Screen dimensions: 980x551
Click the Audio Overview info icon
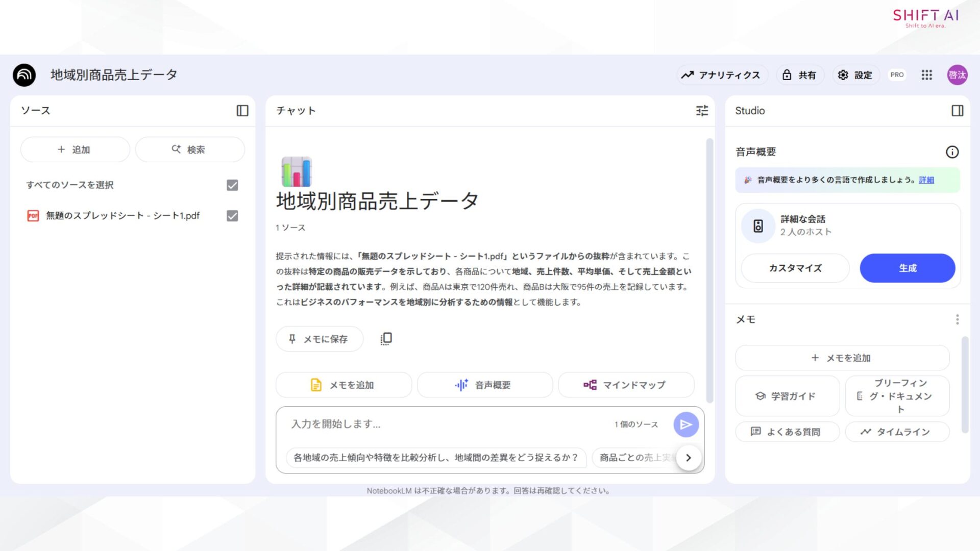[x=952, y=152]
